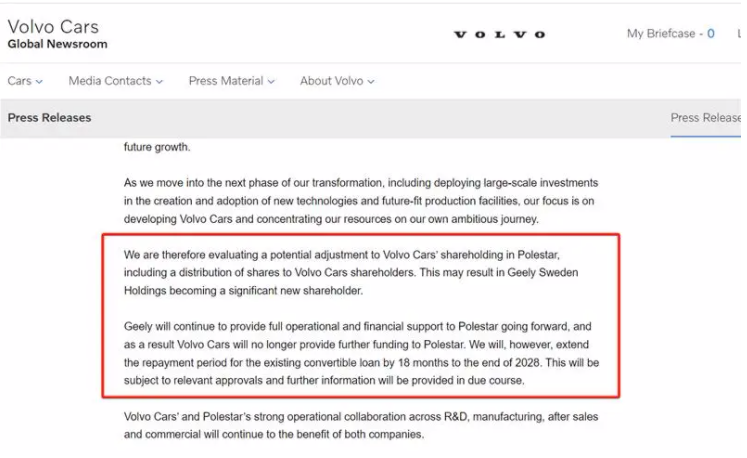Click the paragraph about Polestar's operational collaboration
The width and height of the screenshot is (747, 458).
360,426
